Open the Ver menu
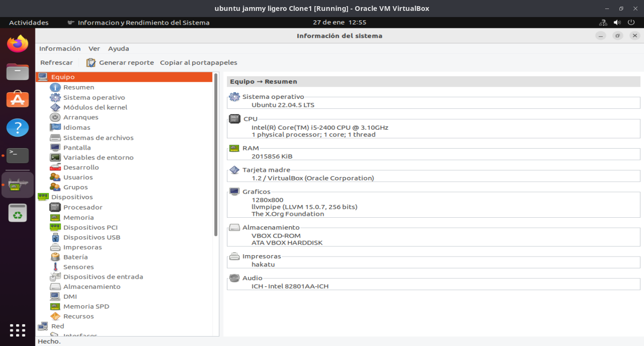 click(94, 48)
